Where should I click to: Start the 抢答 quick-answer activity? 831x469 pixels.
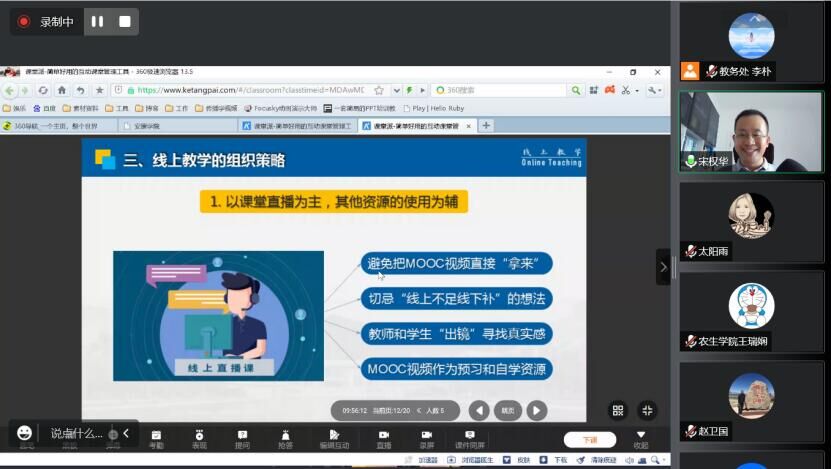click(x=285, y=438)
